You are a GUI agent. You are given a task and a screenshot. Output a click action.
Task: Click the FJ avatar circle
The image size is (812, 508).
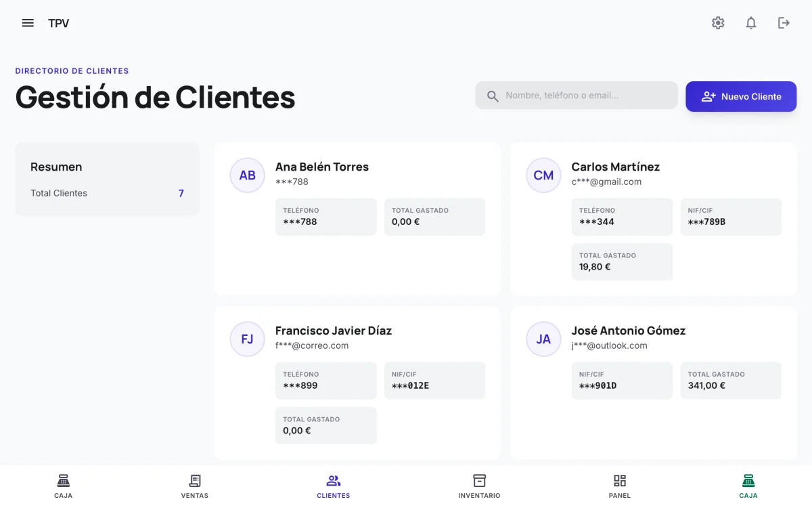247,339
